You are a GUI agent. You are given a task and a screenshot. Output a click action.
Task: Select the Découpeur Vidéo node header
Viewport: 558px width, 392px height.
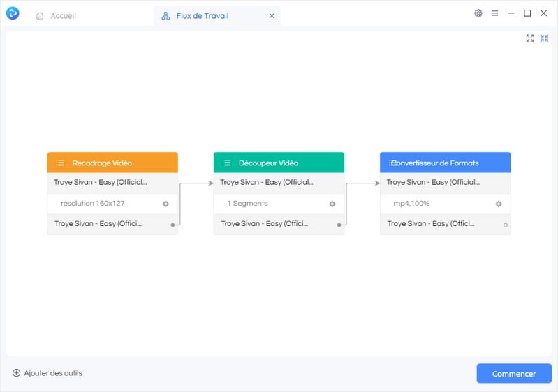click(279, 163)
